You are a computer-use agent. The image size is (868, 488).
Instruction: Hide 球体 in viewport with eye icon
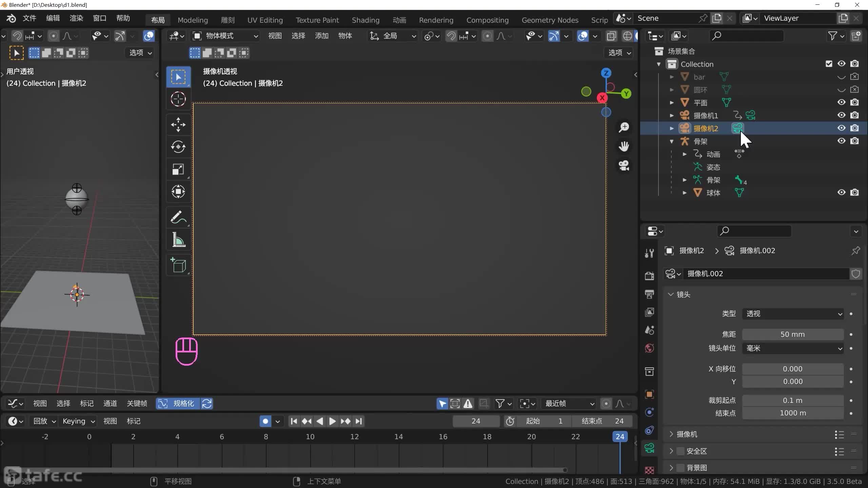(841, 192)
